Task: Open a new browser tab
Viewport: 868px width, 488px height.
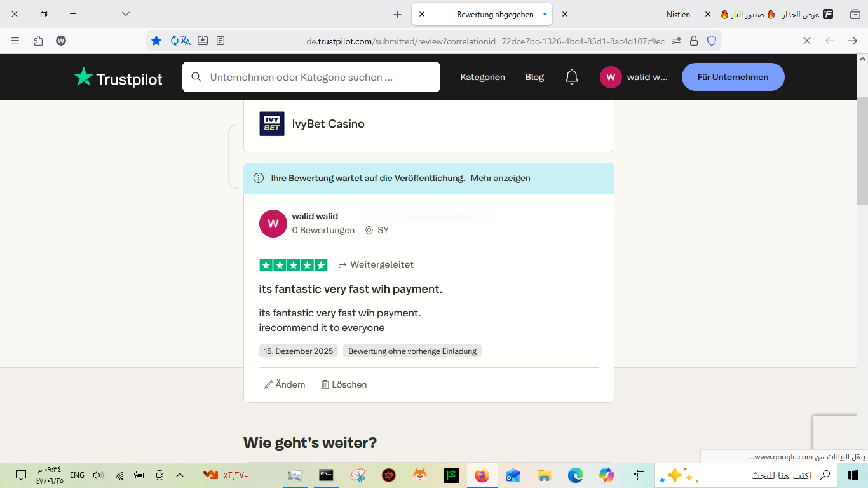Action: (x=398, y=14)
